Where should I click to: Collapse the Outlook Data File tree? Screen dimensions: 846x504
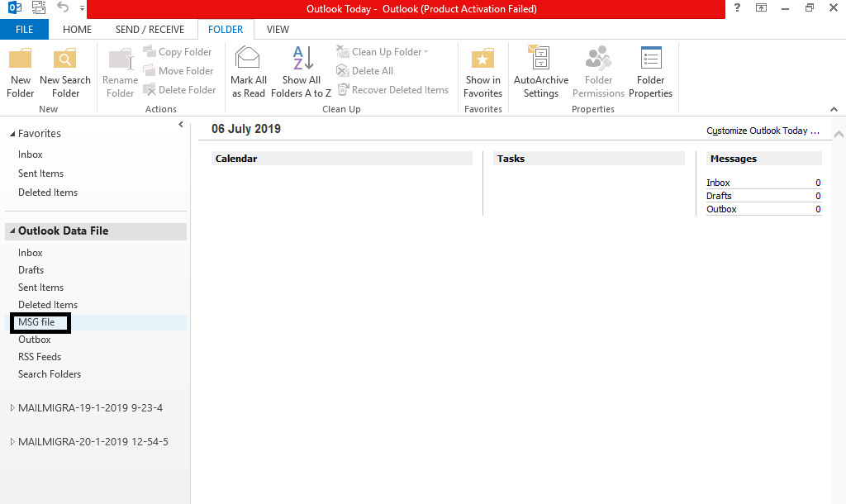[x=12, y=231]
